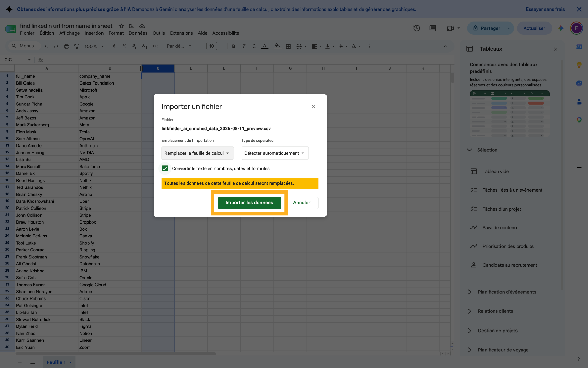Viewport: 588px width, 368px height.
Task: Close the Tableaux side panel
Action: pyautogui.click(x=555, y=49)
